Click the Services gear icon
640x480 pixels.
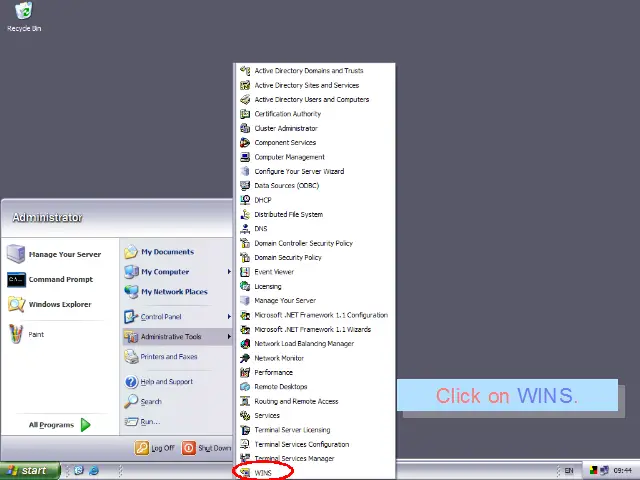pos(245,416)
